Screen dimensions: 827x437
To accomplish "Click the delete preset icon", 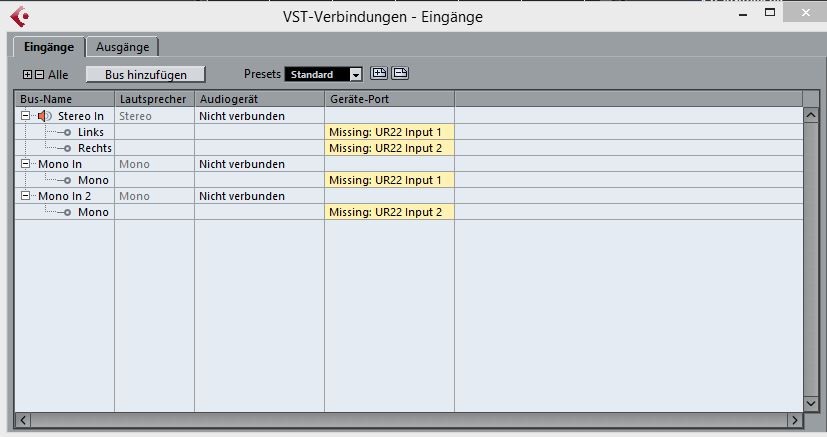I will (x=400, y=73).
